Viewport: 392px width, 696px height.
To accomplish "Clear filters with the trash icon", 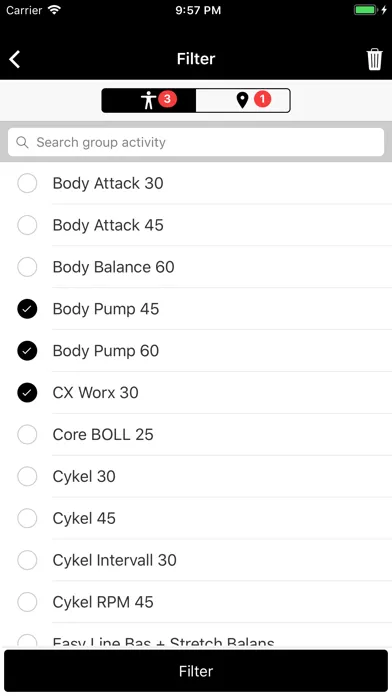I will pos(374,59).
